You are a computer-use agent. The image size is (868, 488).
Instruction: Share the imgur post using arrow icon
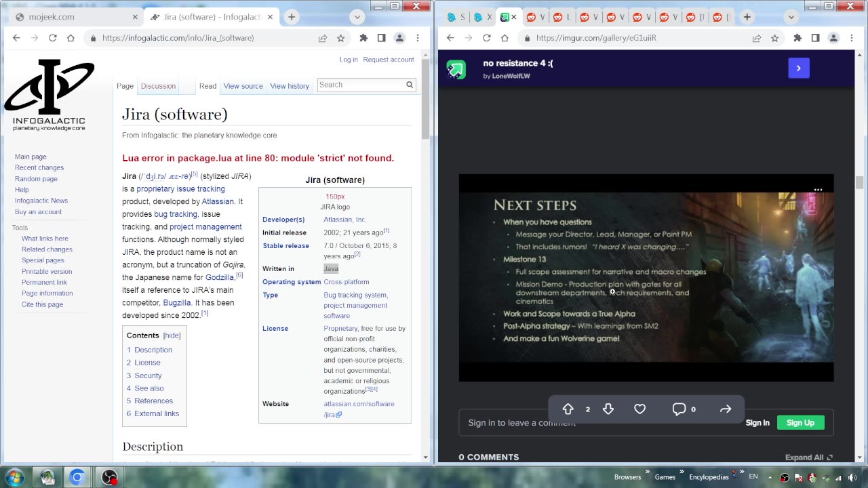tap(726, 409)
